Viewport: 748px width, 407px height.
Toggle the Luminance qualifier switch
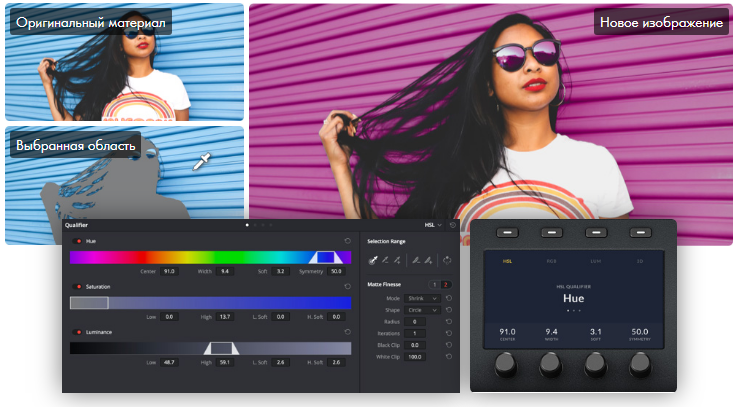tap(79, 332)
